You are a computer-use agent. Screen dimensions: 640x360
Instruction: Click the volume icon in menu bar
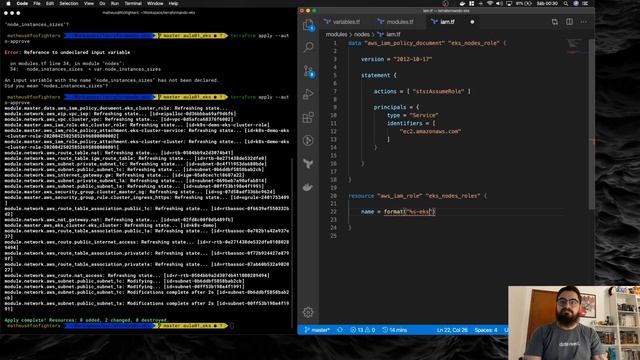(x=499, y=3)
